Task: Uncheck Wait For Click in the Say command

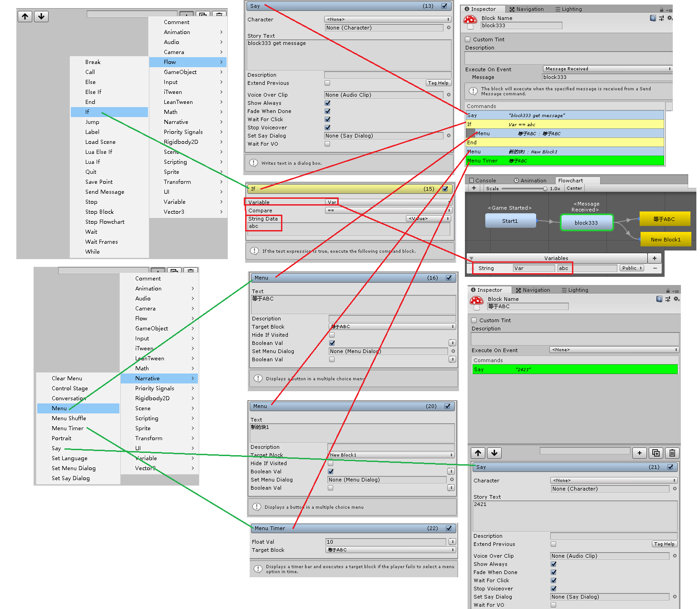Action: (x=327, y=119)
